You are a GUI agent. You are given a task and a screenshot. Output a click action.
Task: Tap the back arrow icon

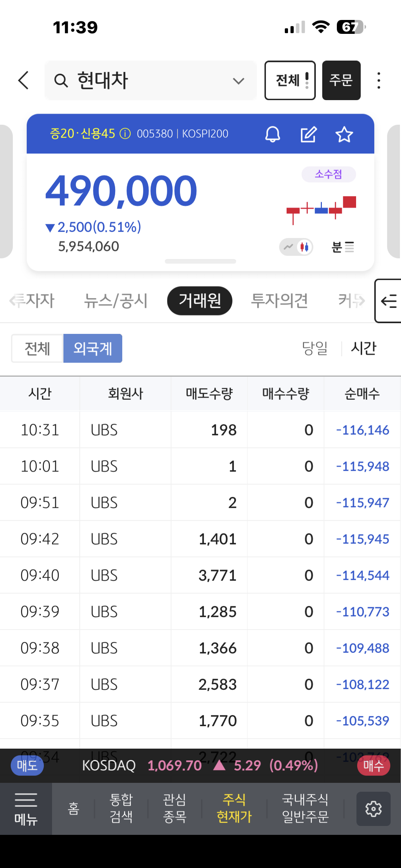point(24,80)
